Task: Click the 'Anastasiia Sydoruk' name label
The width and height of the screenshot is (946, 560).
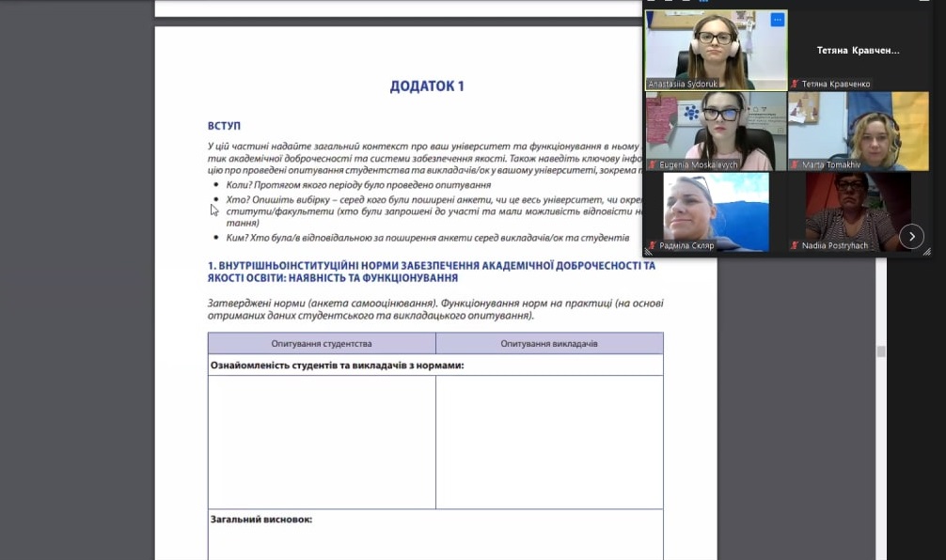Action: point(683,84)
